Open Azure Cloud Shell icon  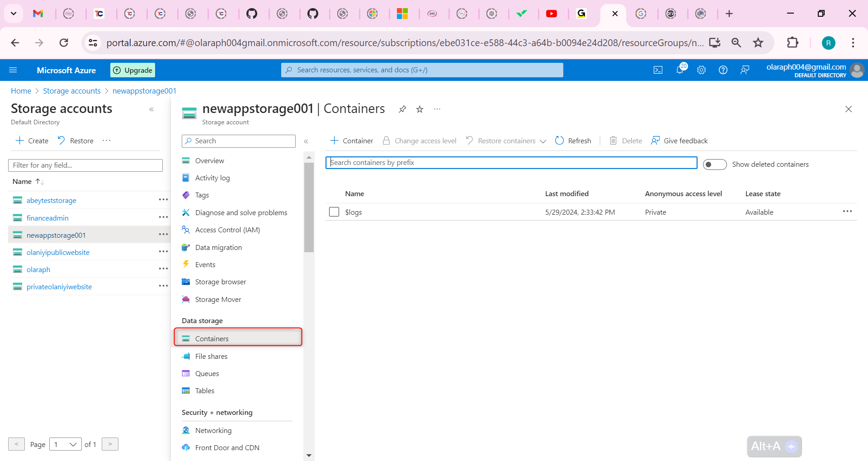coord(658,70)
